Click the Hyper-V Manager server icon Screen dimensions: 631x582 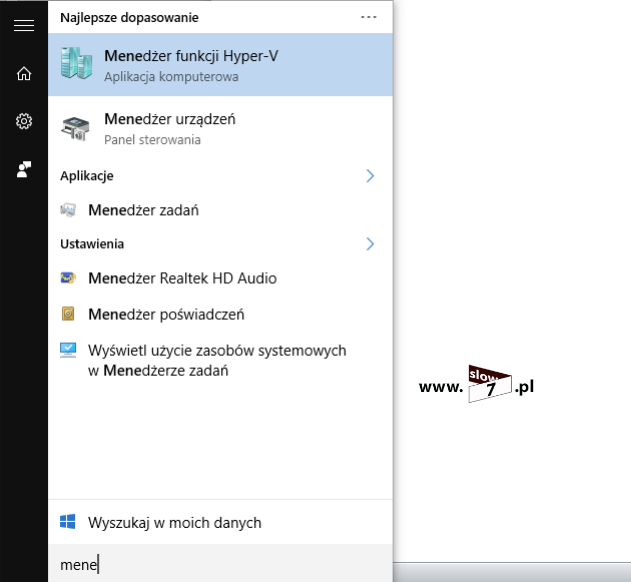tap(76, 63)
